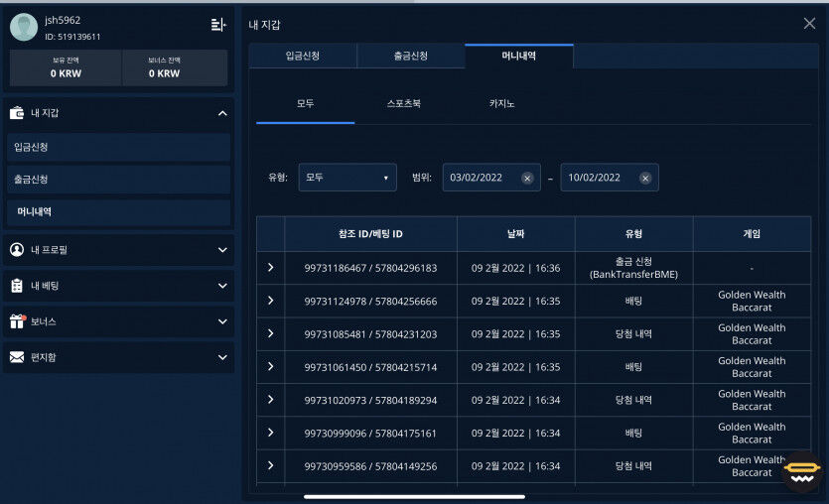Screen dimensions: 829x504
Task: Click the 게임 column header
Action: tap(752, 233)
